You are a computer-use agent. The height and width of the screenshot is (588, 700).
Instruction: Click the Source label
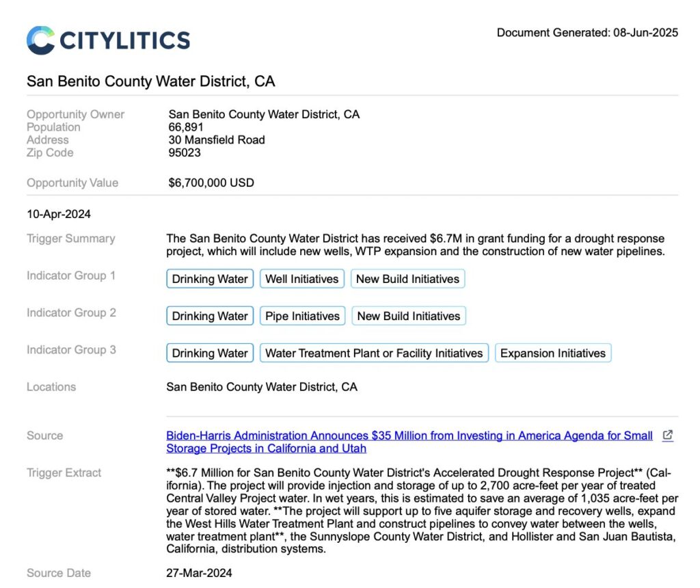(44, 436)
